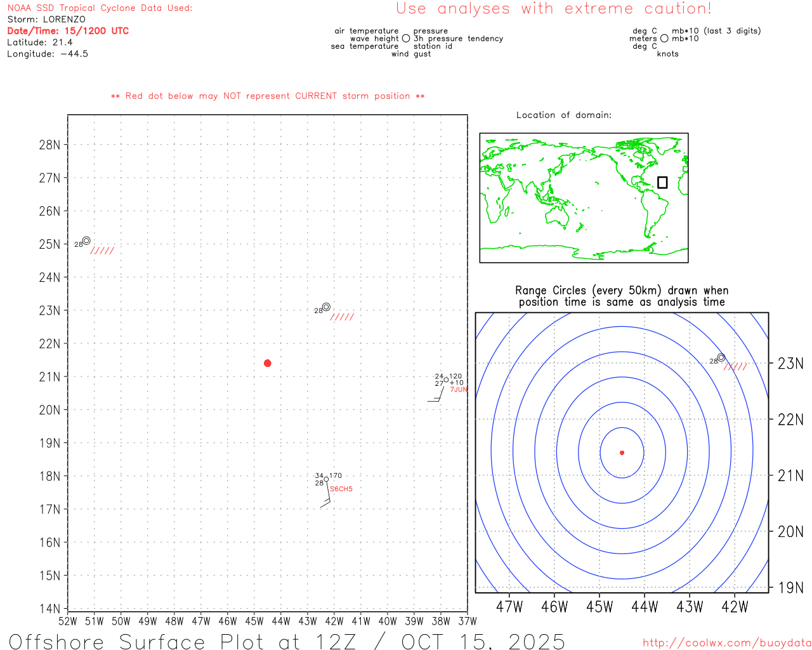Select the 'Storm: LORENZO' text
The width and height of the screenshot is (812, 650).
[x=46, y=20]
